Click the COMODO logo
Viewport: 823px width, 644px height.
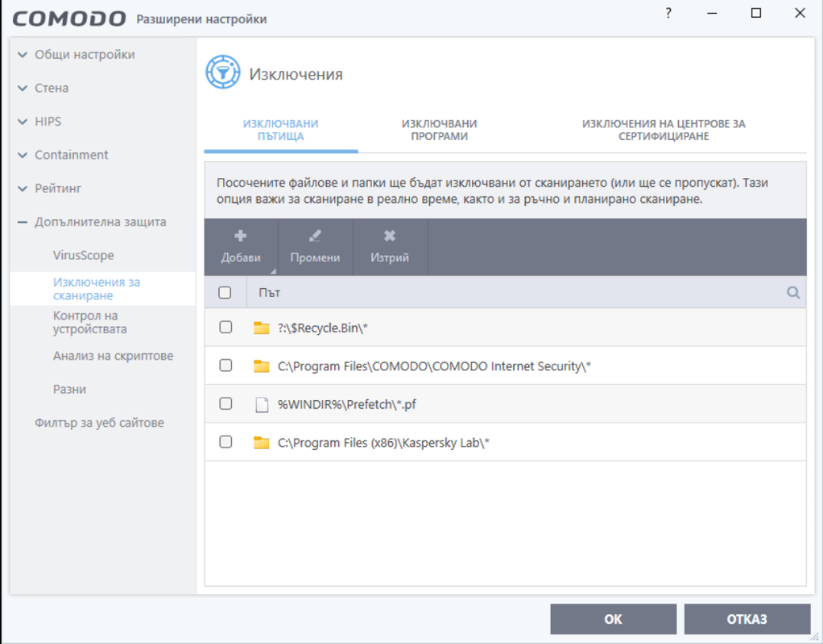[x=68, y=19]
